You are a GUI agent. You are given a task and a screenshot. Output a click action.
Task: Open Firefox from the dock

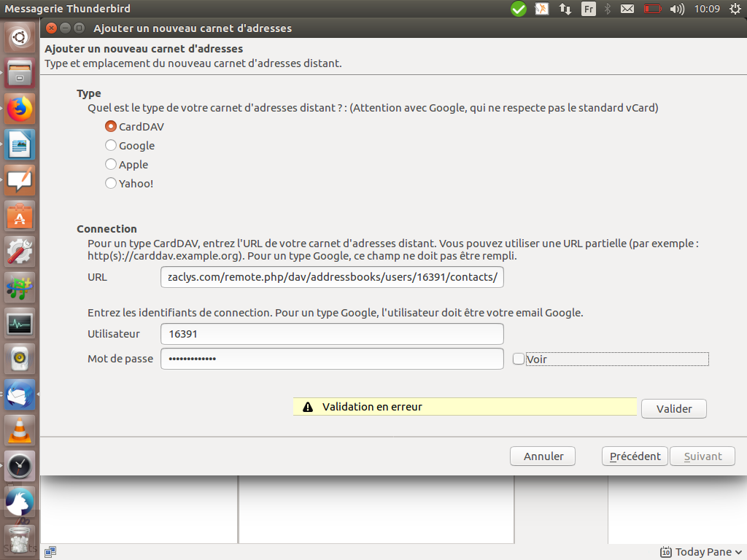pos(20,109)
